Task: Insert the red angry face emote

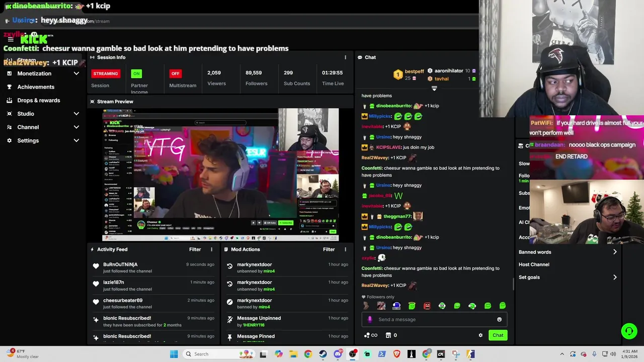Action: [427, 306]
